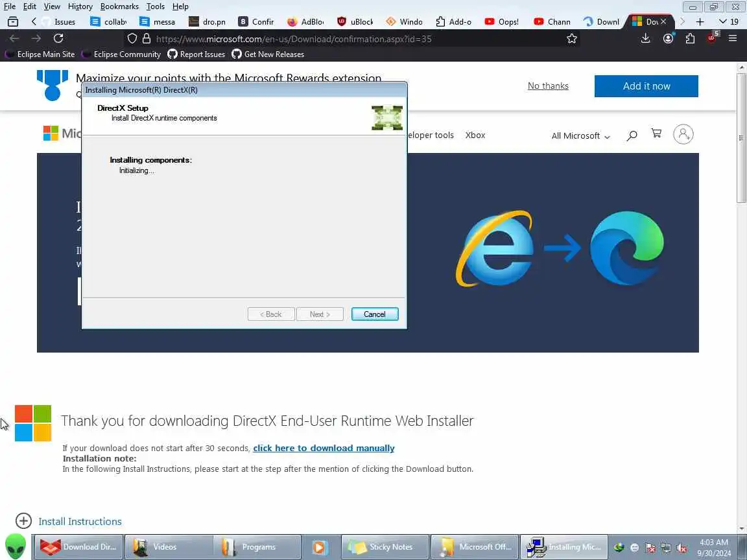Open the View menu

[52, 6]
